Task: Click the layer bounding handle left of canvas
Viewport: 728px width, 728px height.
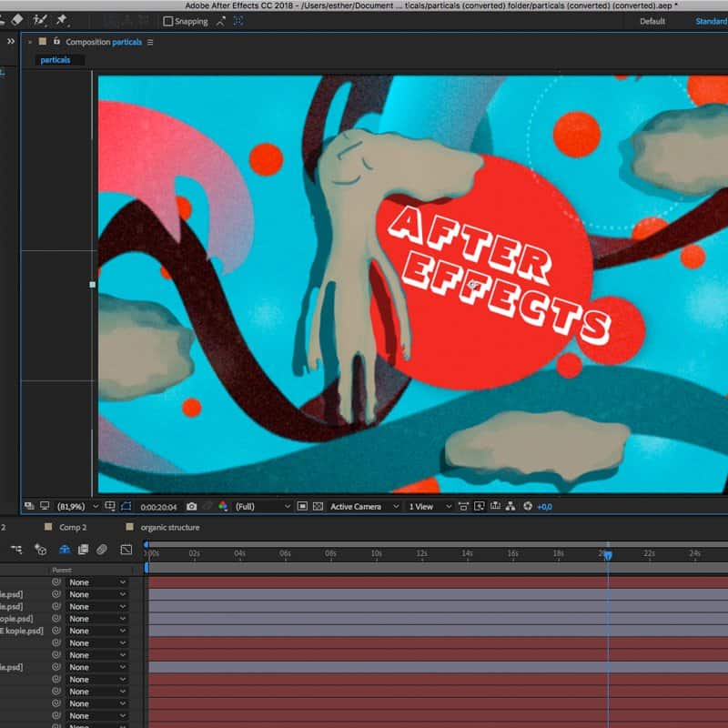Action: pos(93,285)
